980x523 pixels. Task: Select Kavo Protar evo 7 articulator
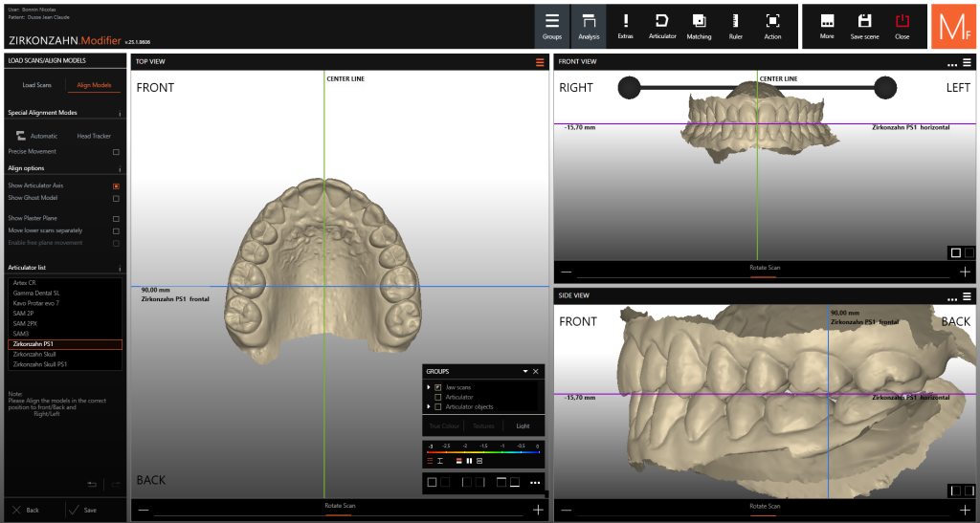65,303
